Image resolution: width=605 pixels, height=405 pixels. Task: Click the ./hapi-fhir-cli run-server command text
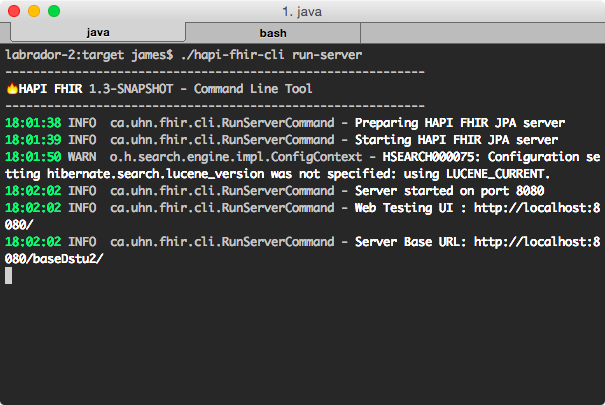272,53
